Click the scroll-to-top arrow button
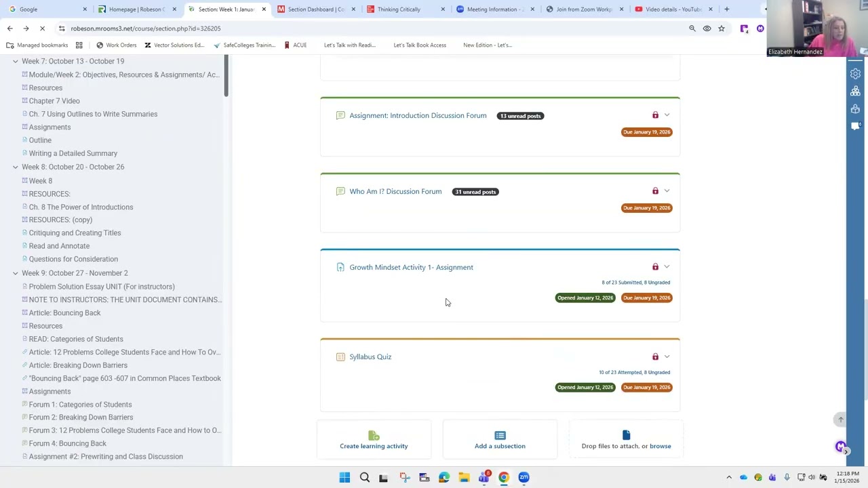The height and width of the screenshot is (488, 868). [x=840, y=420]
